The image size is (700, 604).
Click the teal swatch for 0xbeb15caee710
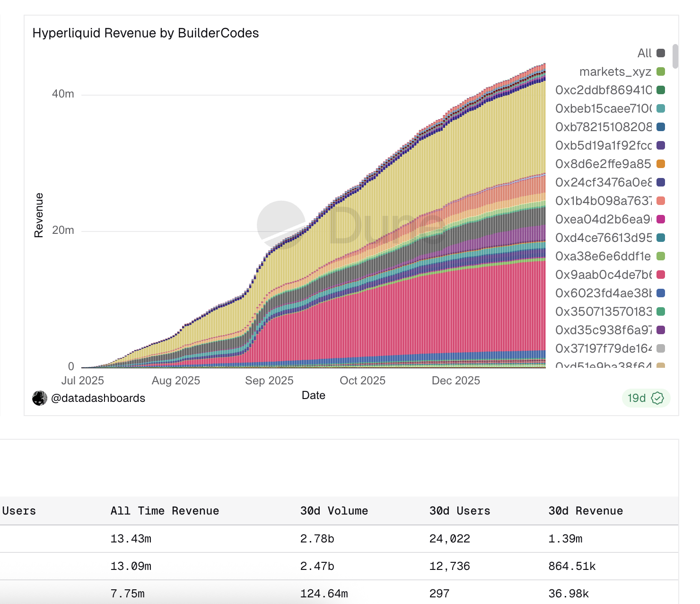click(661, 108)
